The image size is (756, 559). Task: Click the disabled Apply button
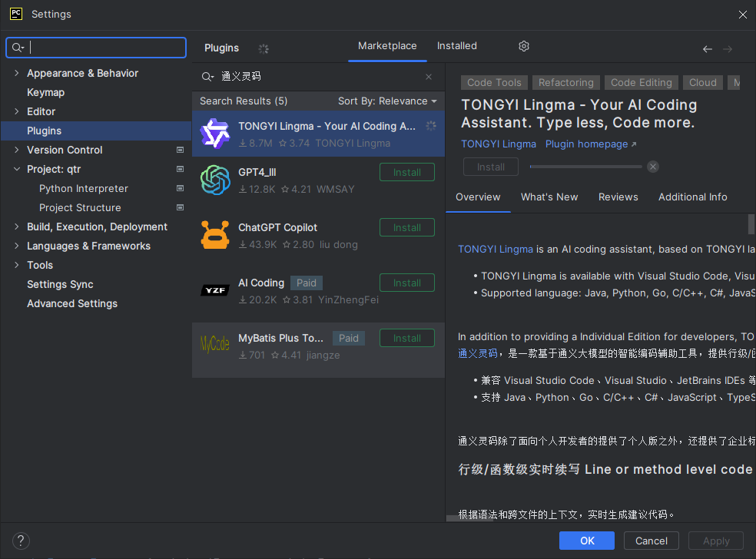pos(716,541)
